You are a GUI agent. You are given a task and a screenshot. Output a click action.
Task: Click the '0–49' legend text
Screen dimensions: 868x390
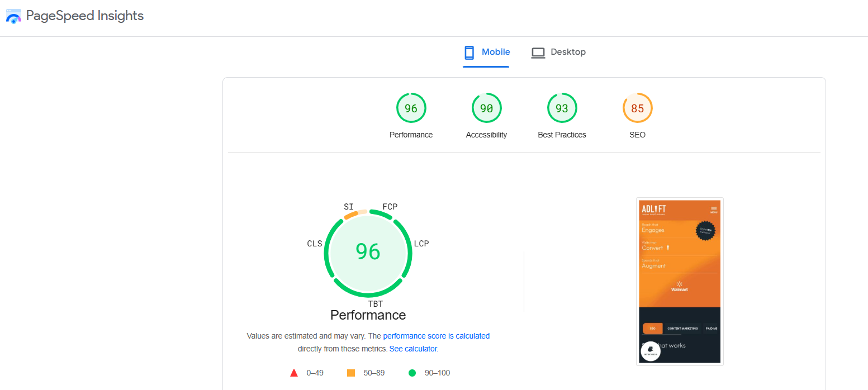tap(315, 373)
